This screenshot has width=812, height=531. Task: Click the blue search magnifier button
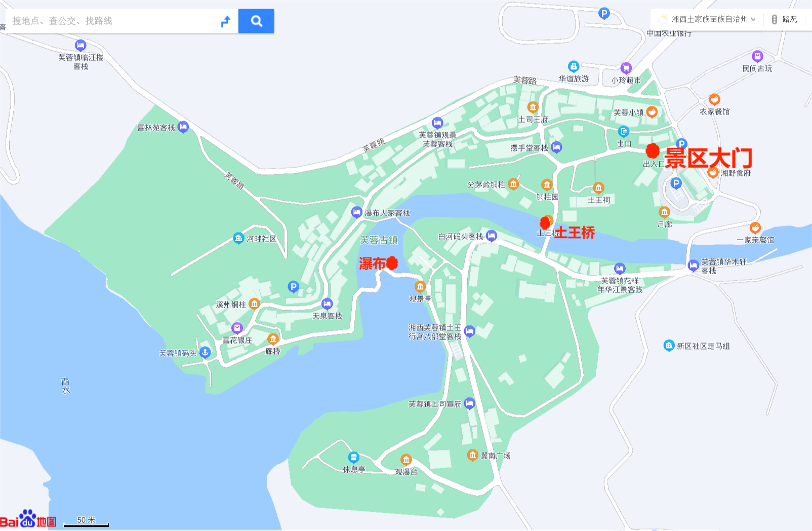pos(256,21)
